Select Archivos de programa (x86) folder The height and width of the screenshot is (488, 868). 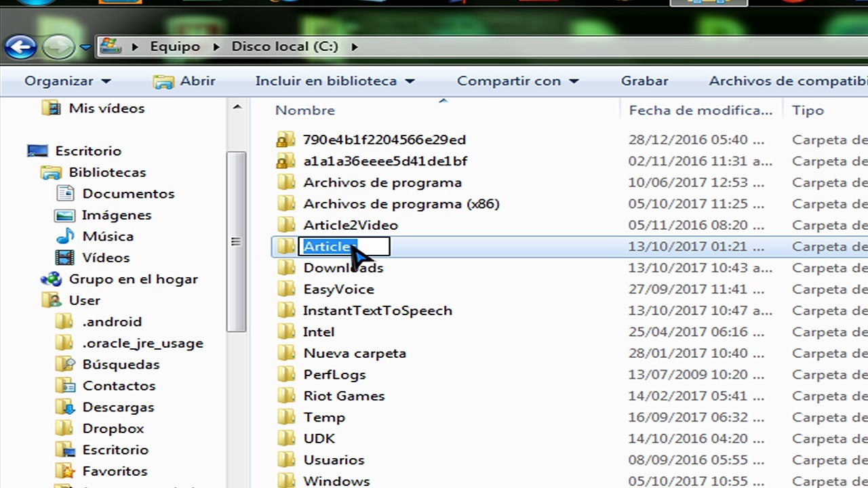401,203
